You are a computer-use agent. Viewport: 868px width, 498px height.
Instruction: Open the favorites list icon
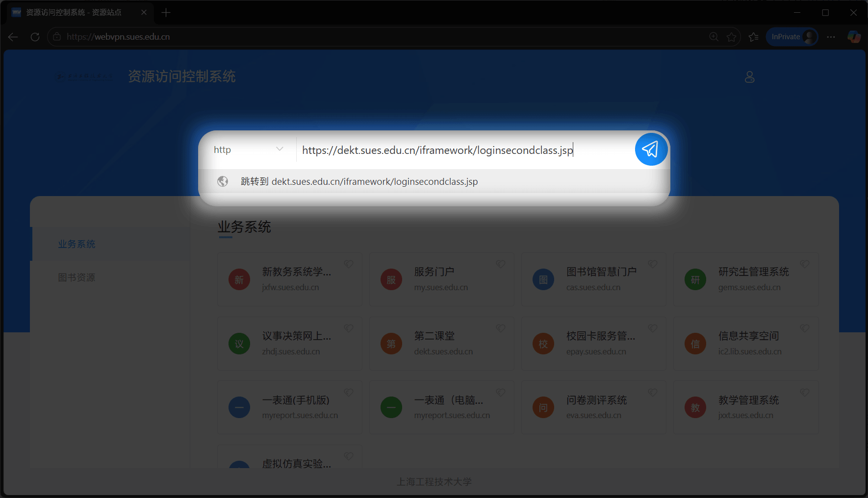(x=754, y=37)
